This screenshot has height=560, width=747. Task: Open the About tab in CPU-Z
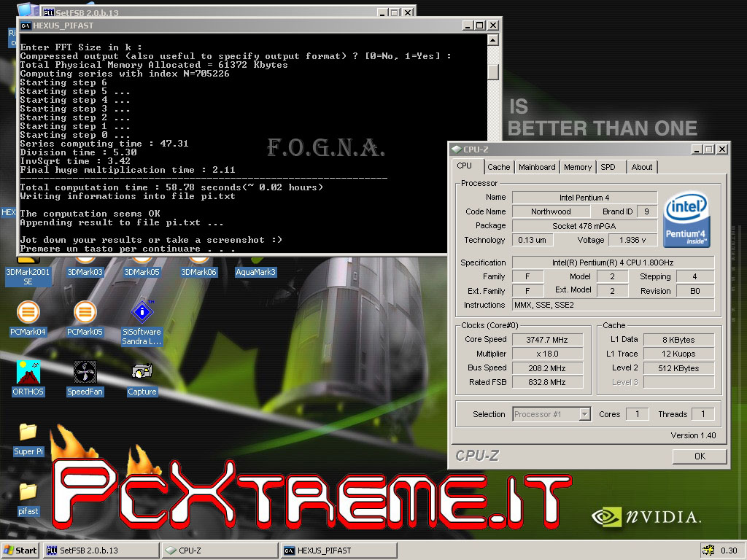point(642,167)
